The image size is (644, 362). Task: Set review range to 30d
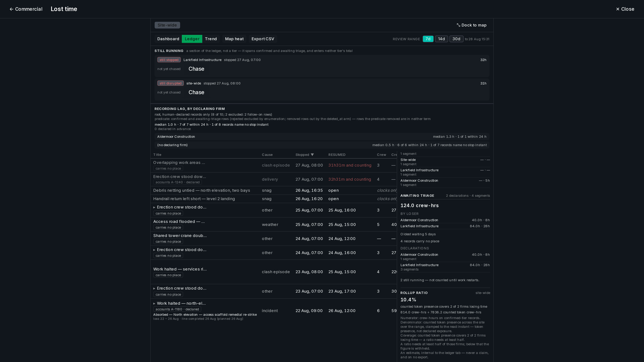[456, 39]
